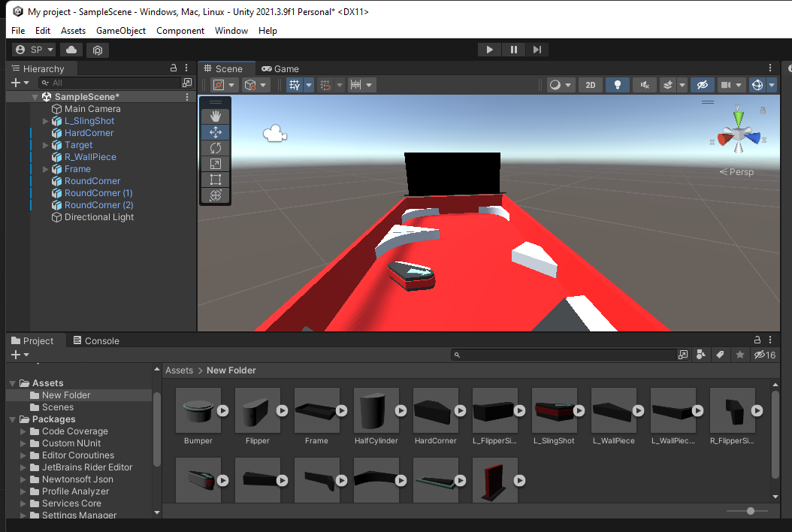
Task: Open the SP account dropdown
Action: 35,50
